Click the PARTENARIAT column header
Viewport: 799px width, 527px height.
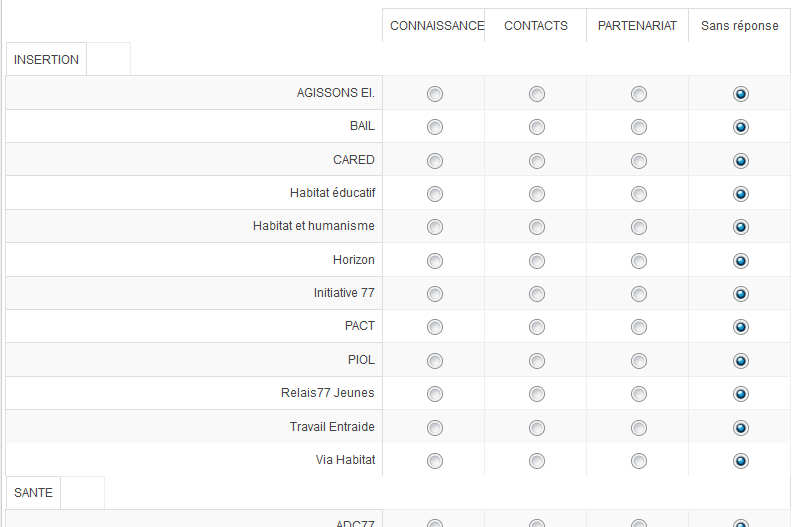tap(637, 26)
